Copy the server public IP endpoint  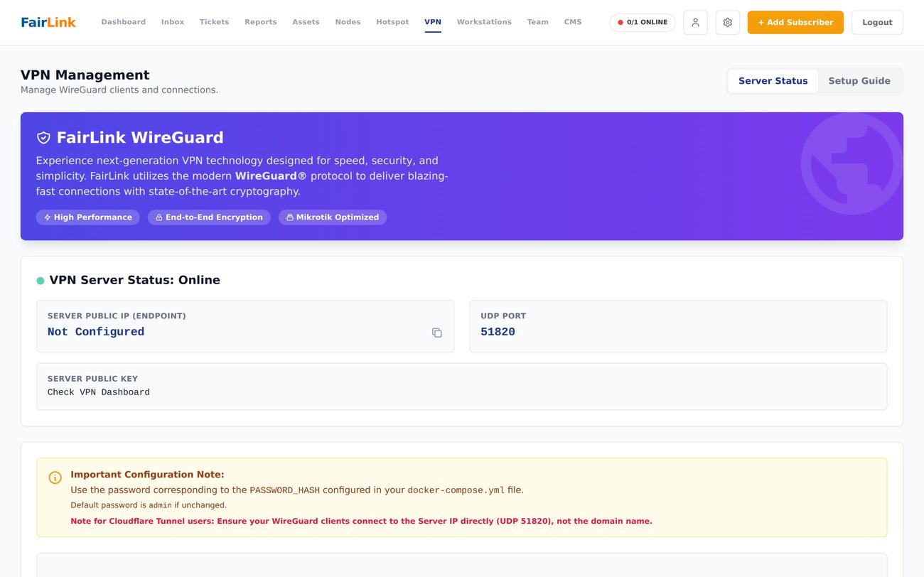[x=436, y=333]
